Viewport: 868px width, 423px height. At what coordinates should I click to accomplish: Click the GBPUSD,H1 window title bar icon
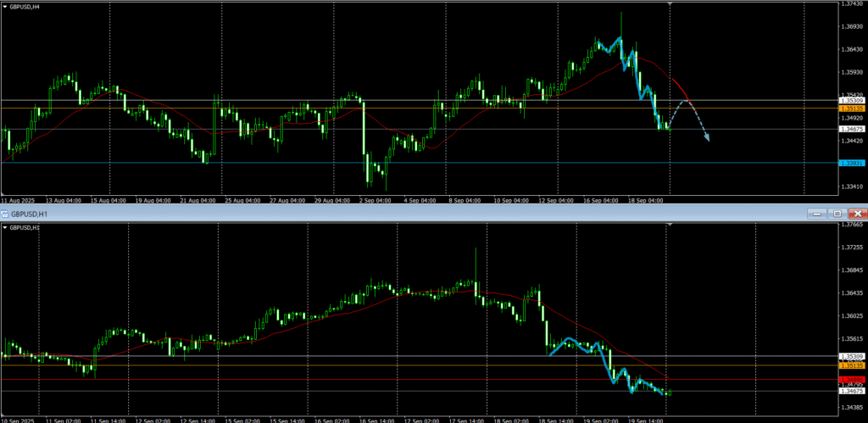point(6,214)
